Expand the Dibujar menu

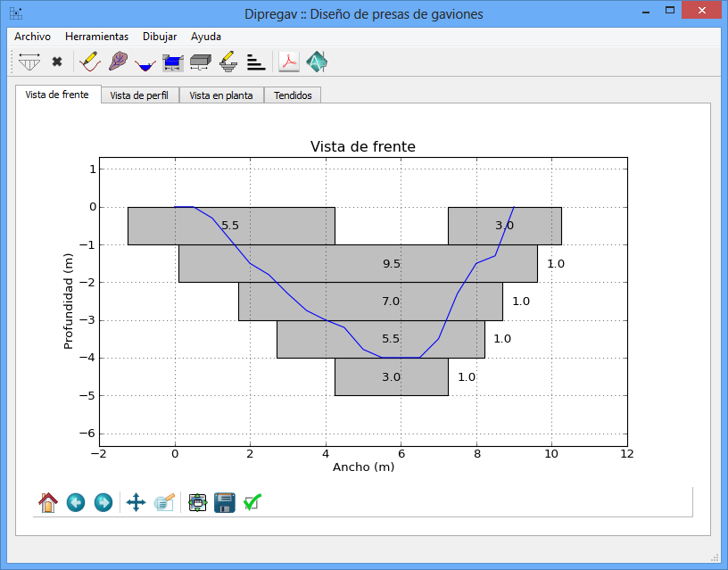(160, 37)
